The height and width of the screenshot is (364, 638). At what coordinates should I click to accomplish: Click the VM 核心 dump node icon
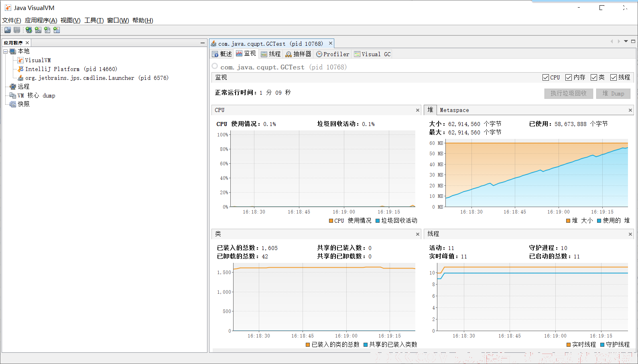point(13,96)
